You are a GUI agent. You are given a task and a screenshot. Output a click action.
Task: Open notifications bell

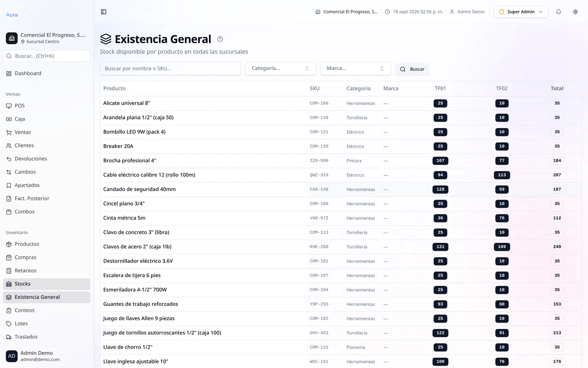tap(559, 12)
